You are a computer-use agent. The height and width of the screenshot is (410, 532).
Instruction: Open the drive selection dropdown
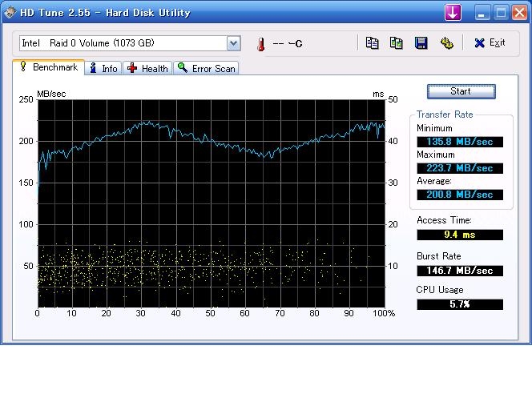[233, 43]
